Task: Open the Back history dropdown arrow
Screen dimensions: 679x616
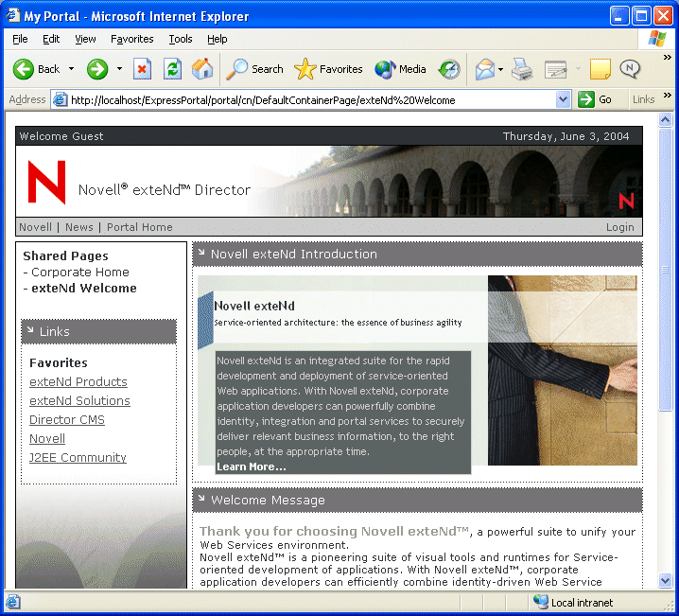Action: pyautogui.click(x=72, y=69)
